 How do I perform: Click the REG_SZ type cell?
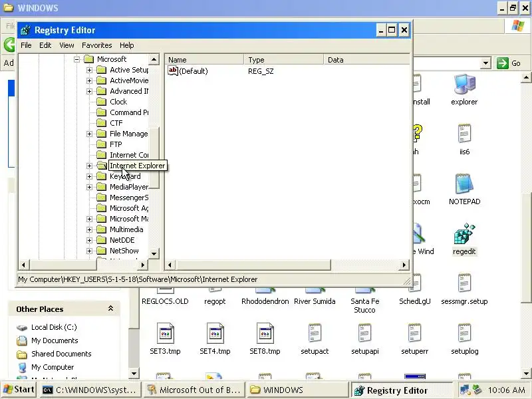pyautogui.click(x=261, y=71)
